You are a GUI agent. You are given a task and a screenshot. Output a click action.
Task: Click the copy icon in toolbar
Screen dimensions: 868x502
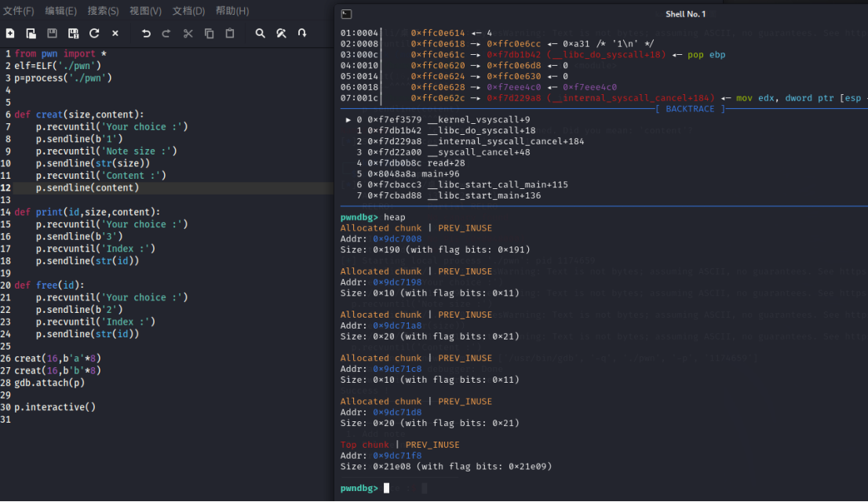tap(209, 34)
